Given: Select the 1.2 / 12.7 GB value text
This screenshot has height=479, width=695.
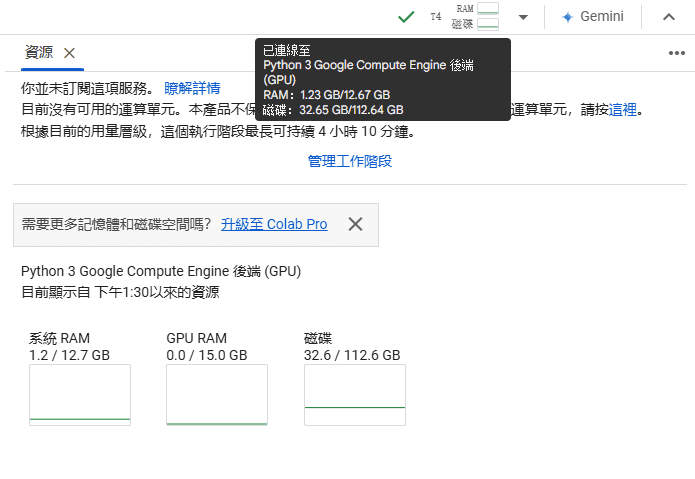Looking at the screenshot, I should pyautogui.click(x=69, y=355).
